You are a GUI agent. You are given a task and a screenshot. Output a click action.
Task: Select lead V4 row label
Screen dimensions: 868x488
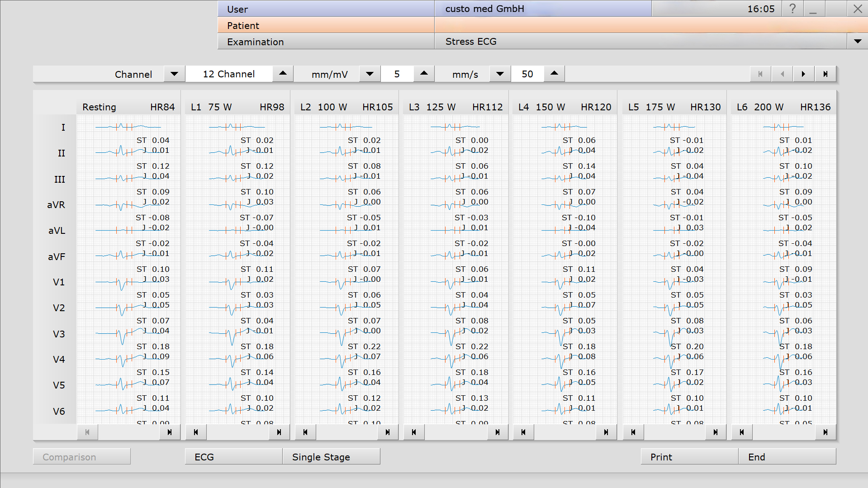(59, 359)
